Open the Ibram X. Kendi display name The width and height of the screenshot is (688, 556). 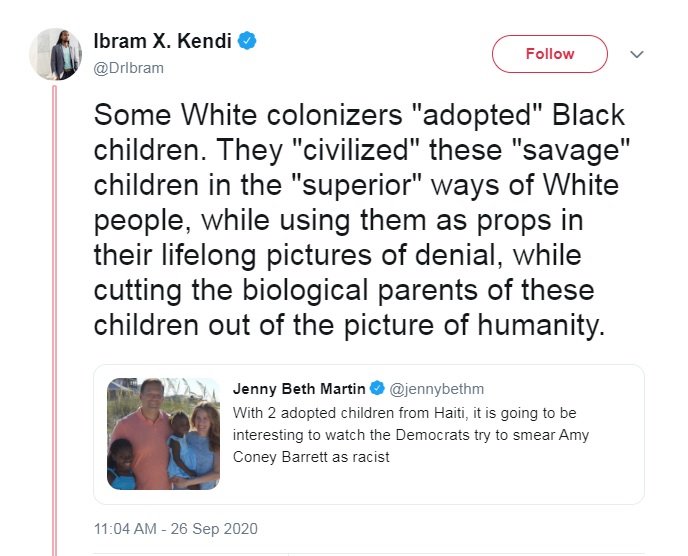(x=162, y=41)
